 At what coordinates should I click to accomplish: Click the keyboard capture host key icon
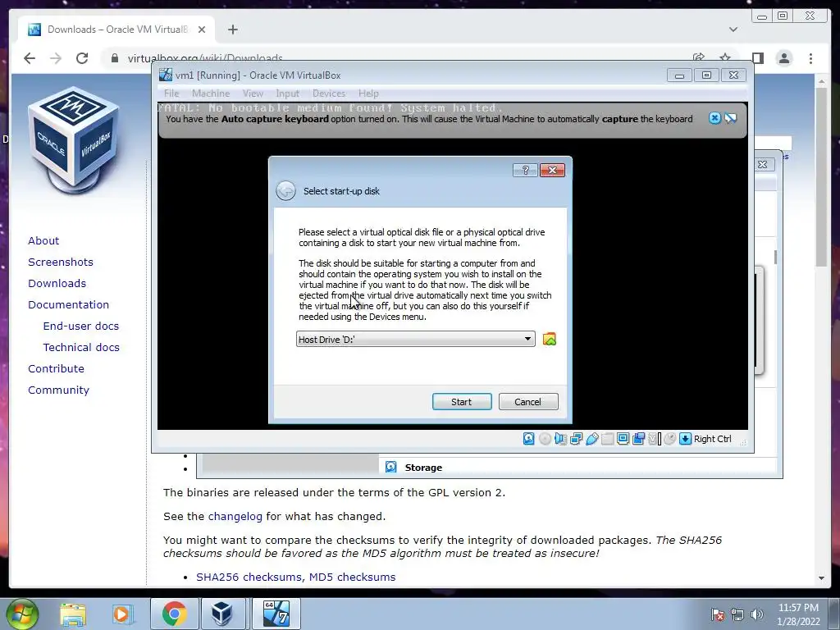685,439
